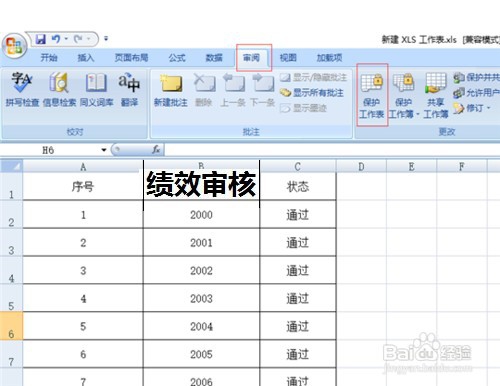Viewport: 500px width, 386px height.
Task: Open the 数据 tab
Action: click(x=214, y=58)
